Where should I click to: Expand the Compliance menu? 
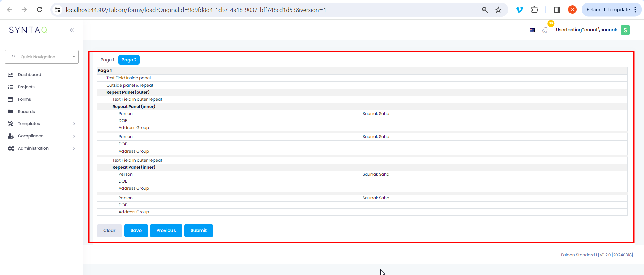tap(31, 136)
